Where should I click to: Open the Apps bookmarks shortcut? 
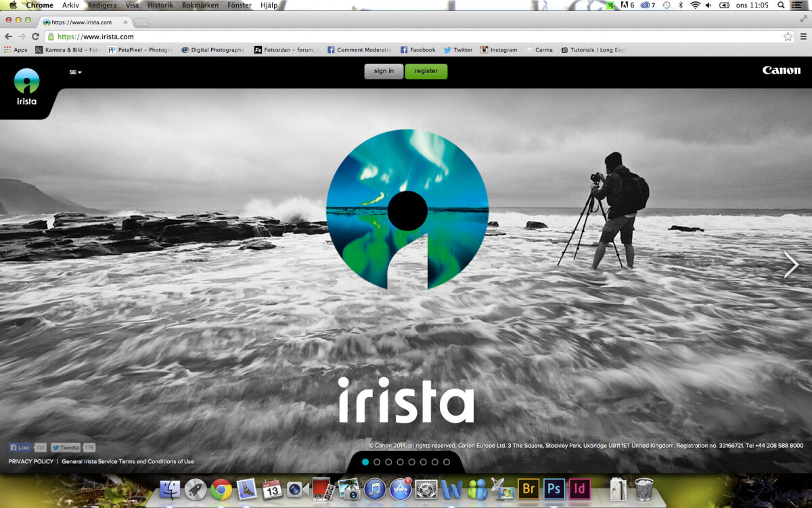(x=16, y=50)
